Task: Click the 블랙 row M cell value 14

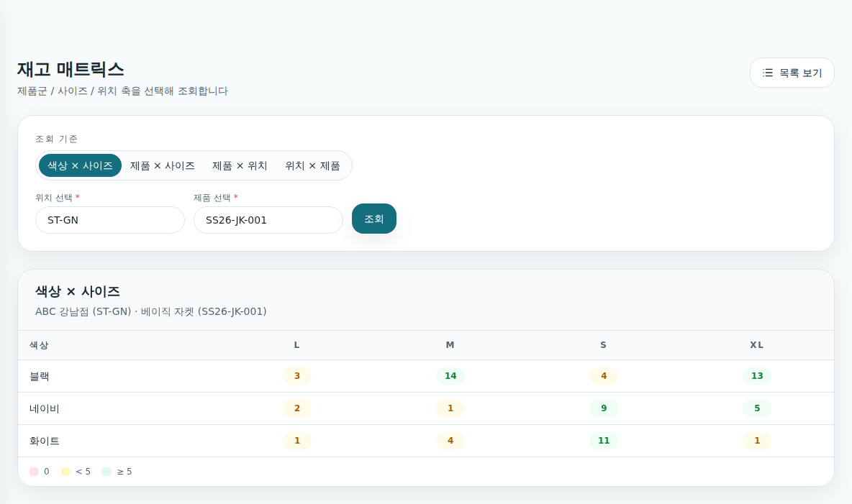Action: point(450,376)
